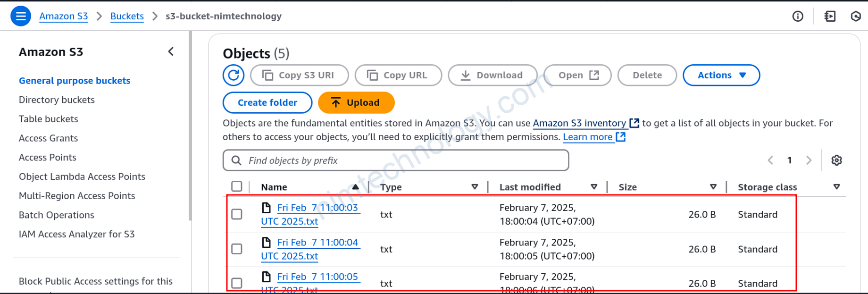The height and width of the screenshot is (294, 868).
Task: Go to previous page arrow
Action: point(770,160)
